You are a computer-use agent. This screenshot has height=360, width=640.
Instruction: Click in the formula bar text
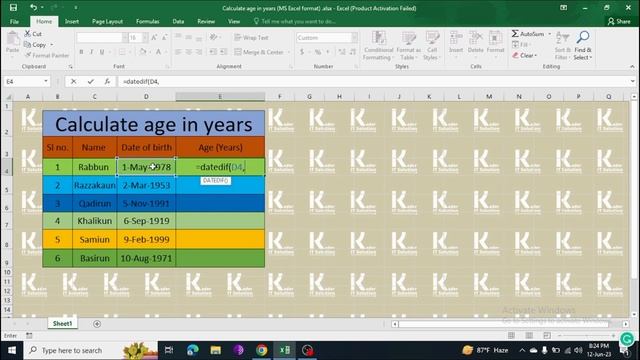(141, 82)
